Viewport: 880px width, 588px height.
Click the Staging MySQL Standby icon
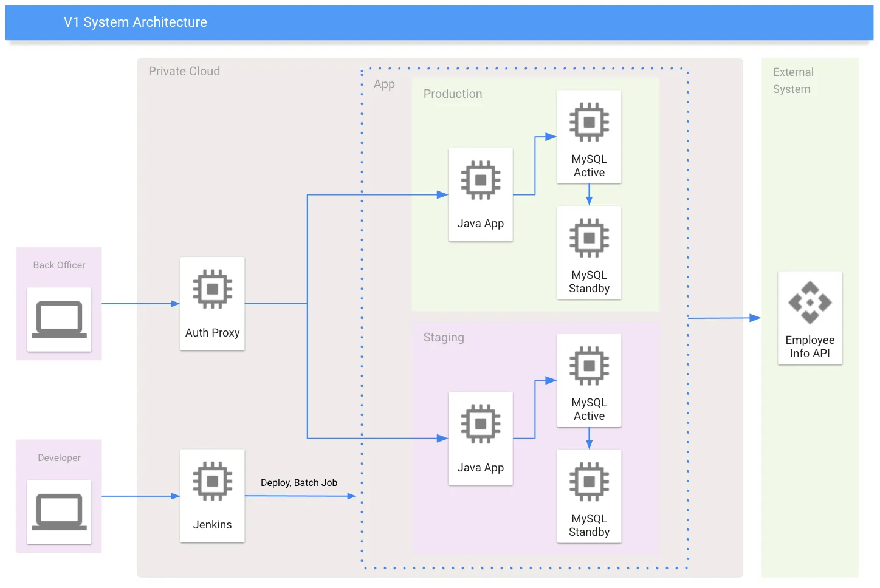tap(589, 482)
